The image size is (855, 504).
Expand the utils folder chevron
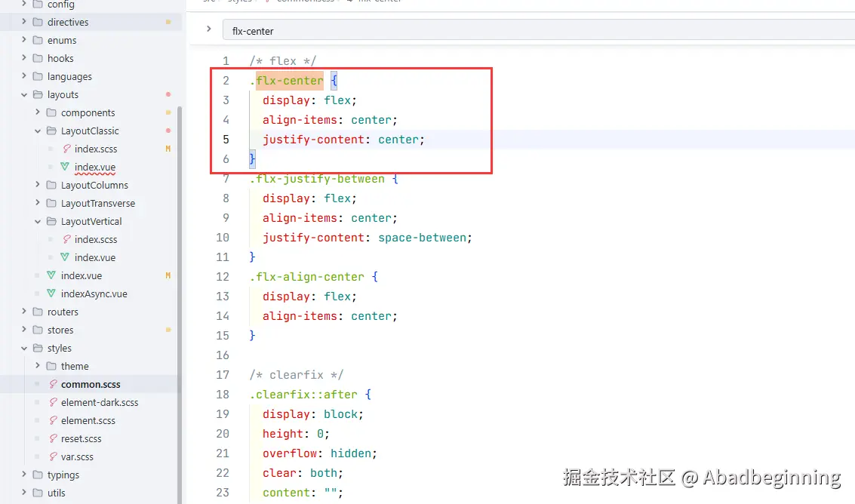[23, 493]
